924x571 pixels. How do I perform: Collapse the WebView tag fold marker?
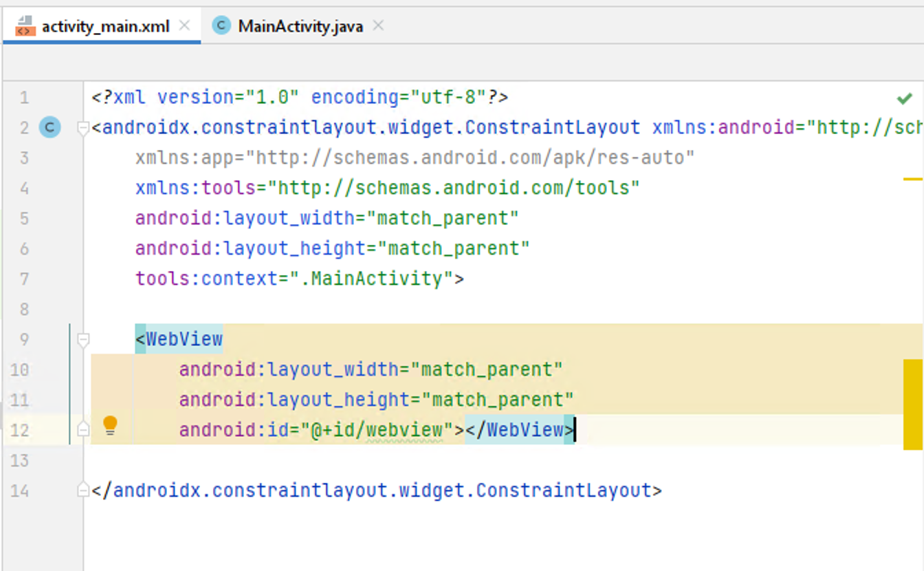[83, 339]
